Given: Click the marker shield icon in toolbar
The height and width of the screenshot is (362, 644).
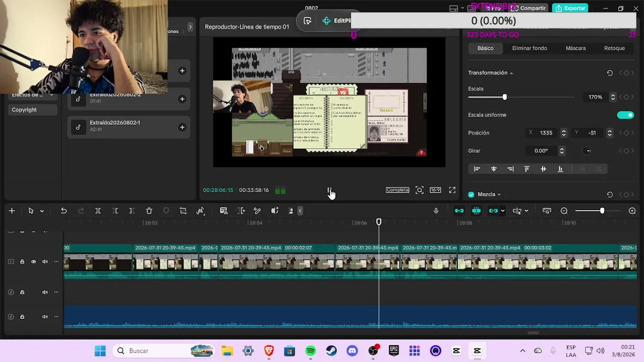Looking at the screenshot, I should pyautogui.click(x=166, y=211).
